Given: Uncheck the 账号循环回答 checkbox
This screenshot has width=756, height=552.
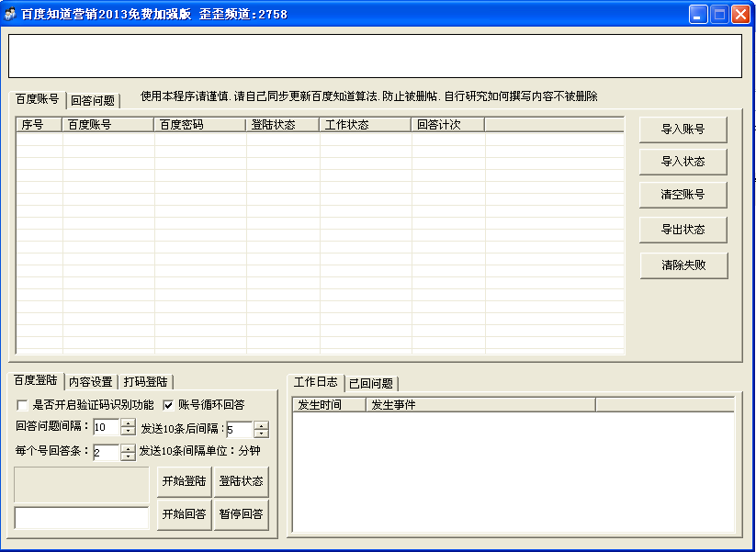Looking at the screenshot, I should pos(169,403).
